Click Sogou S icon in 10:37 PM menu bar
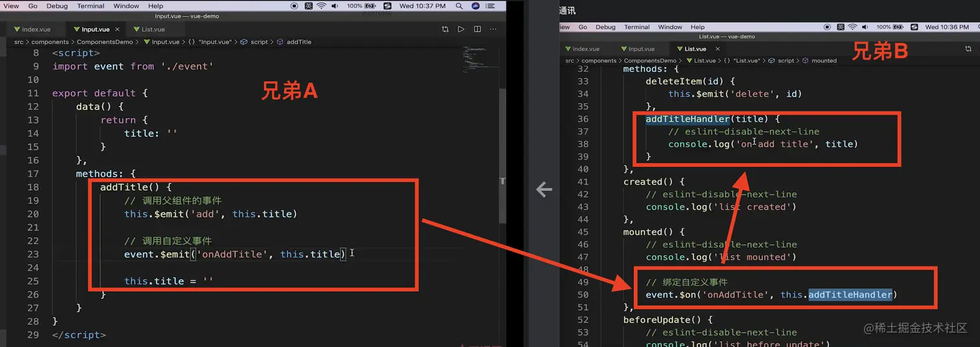The image size is (980, 347). pyautogui.click(x=389, y=6)
